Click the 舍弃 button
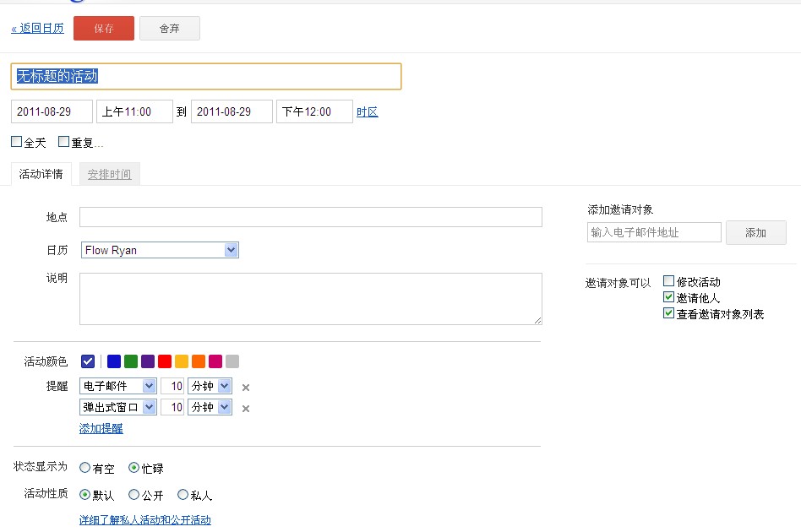Screen dimensions: 801x532 click(x=170, y=28)
